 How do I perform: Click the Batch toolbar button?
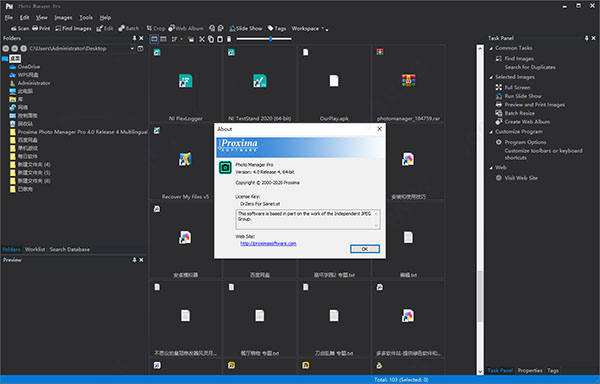(129, 28)
